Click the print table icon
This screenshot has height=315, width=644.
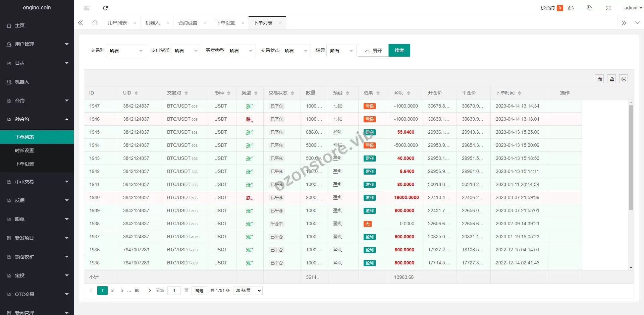(624, 79)
